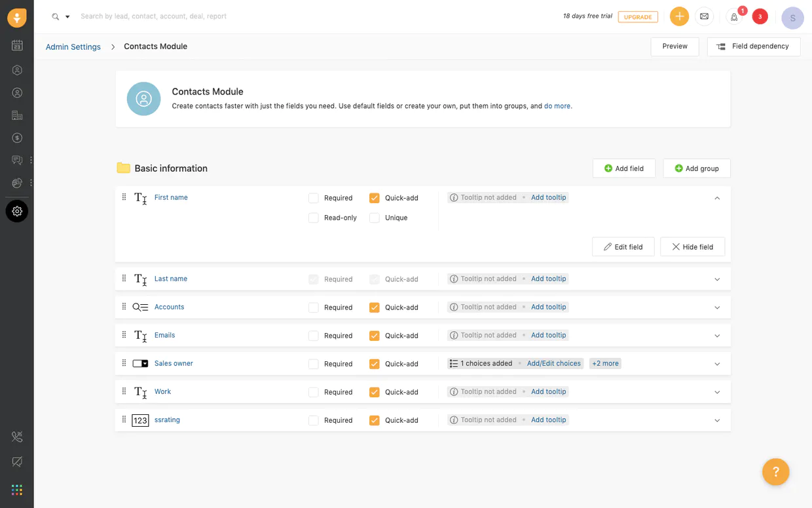Click the notification bell icon

click(734, 17)
